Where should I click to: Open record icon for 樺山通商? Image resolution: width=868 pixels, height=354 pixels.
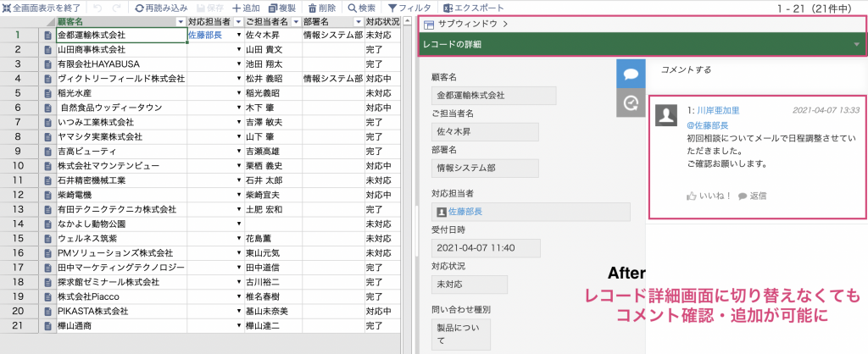(47, 326)
